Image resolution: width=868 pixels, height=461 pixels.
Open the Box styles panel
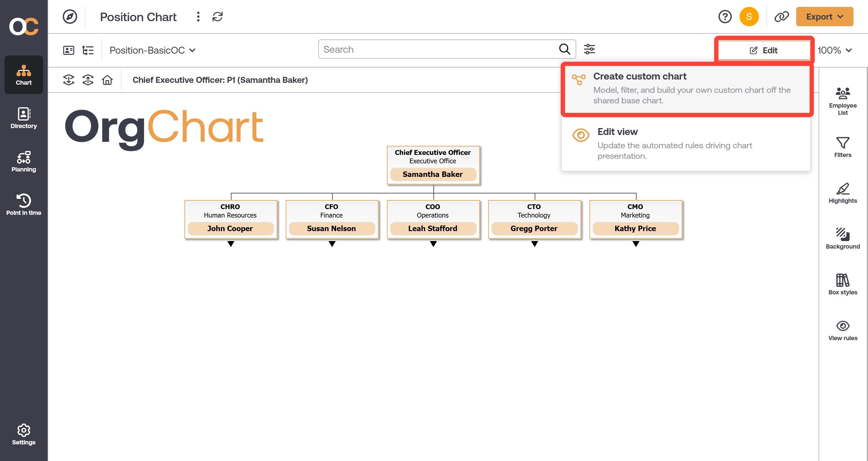843,285
